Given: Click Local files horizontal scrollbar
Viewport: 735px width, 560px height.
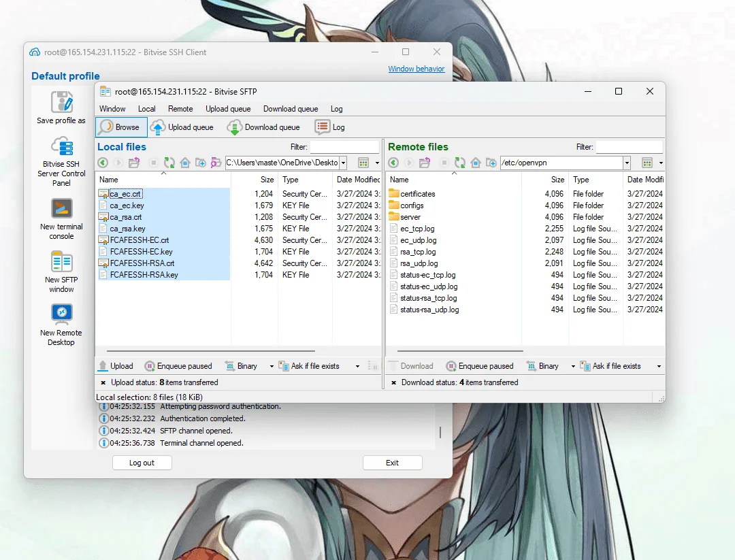Looking at the screenshot, I should tap(211, 350).
